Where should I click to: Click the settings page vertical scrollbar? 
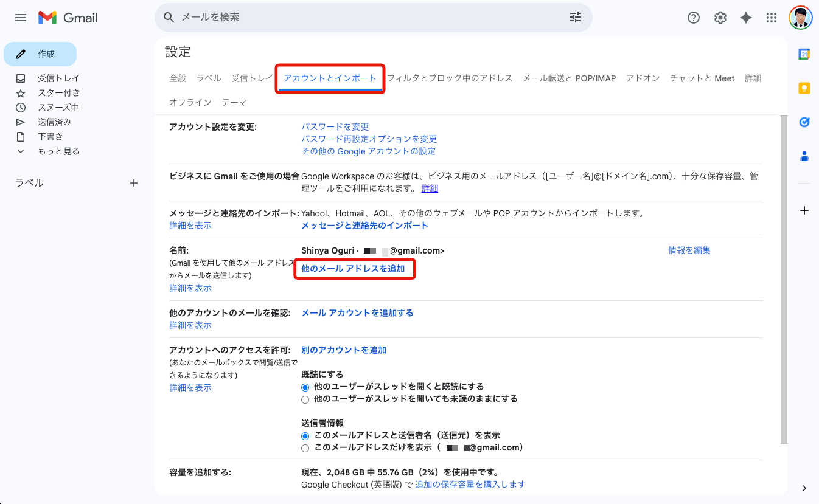784,279
